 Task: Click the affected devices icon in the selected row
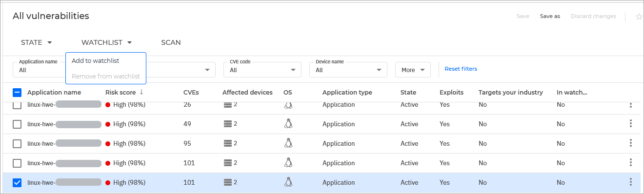click(227, 182)
